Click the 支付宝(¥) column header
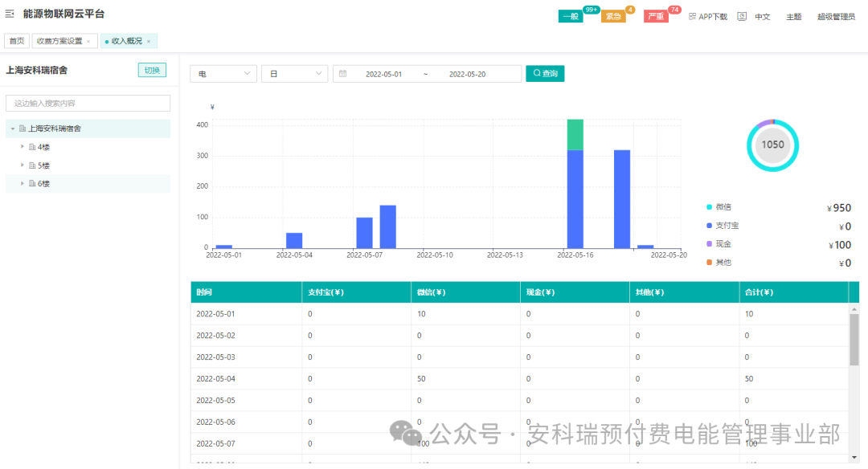 pos(357,292)
